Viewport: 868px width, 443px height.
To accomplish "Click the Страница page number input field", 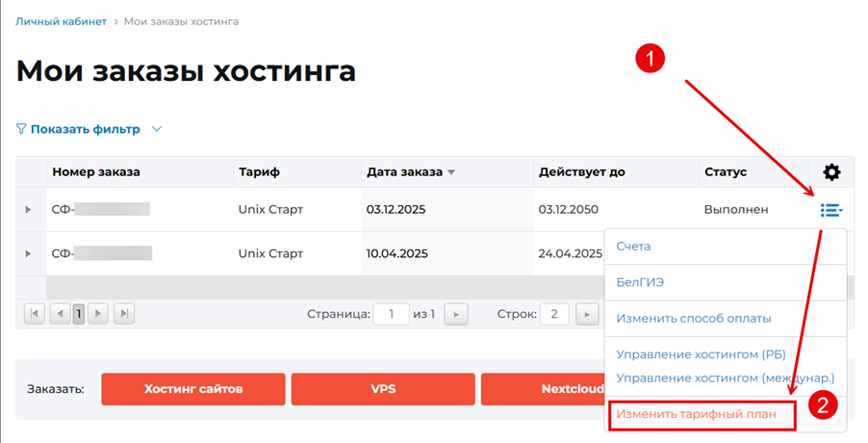I will (392, 313).
